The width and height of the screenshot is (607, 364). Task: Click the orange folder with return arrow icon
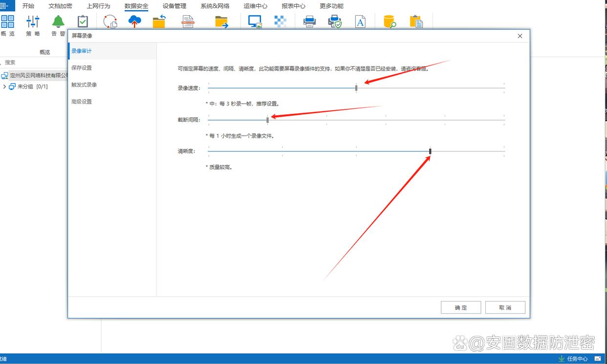[159, 21]
